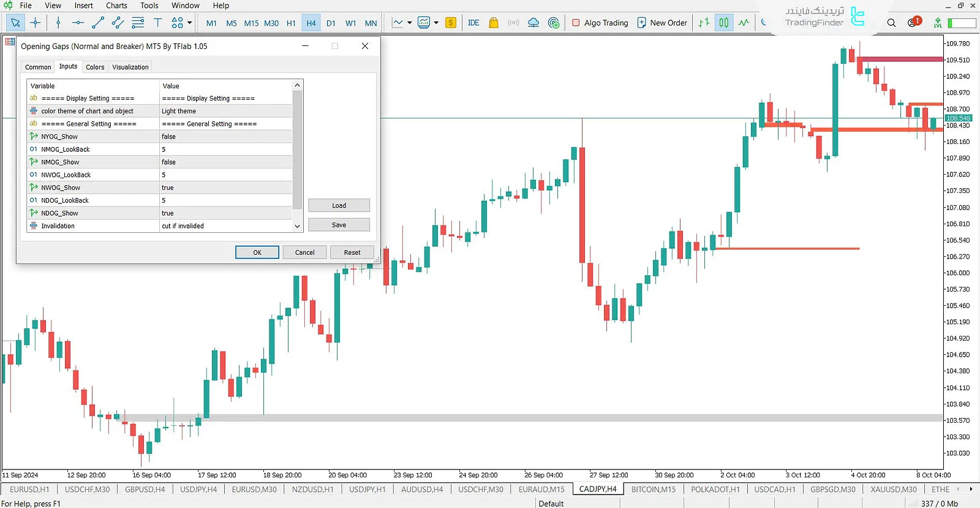
Task: Expand the indicators dropdown arrow
Action: coord(409,23)
